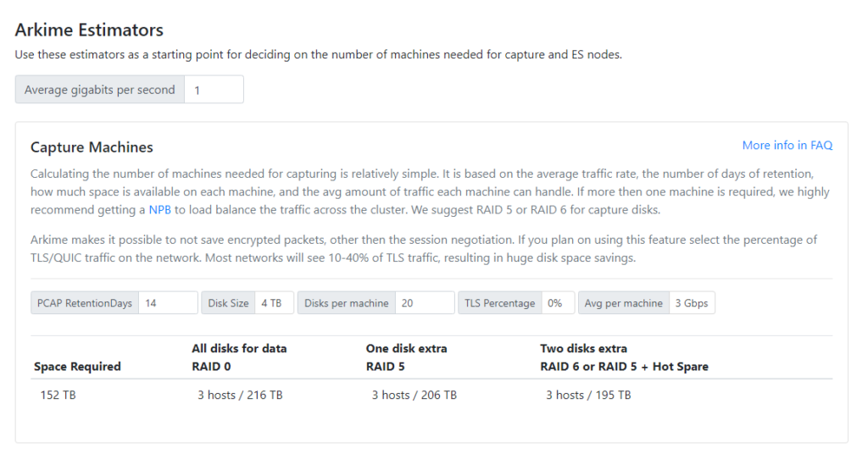This screenshot has height=459, width=868.
Task: Change the Disks per machine field
Action: [x=425, y=303]
